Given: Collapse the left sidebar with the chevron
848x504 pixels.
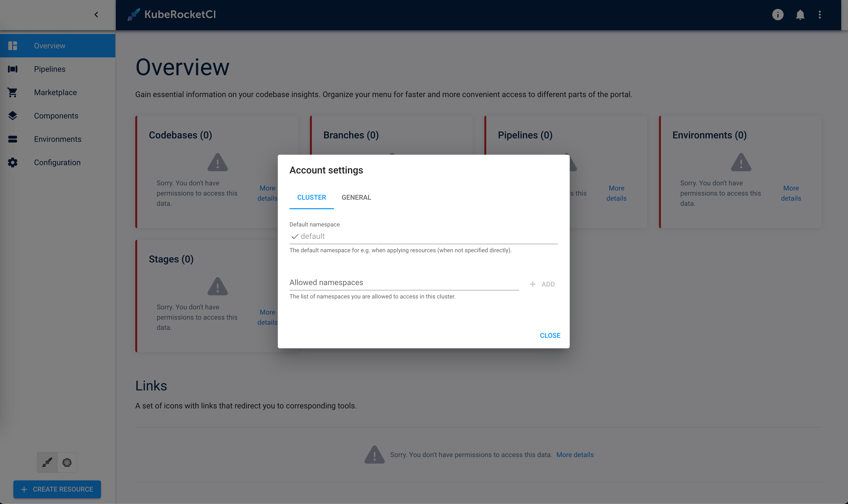Looking at the screenshot, I should pos(96,15).
